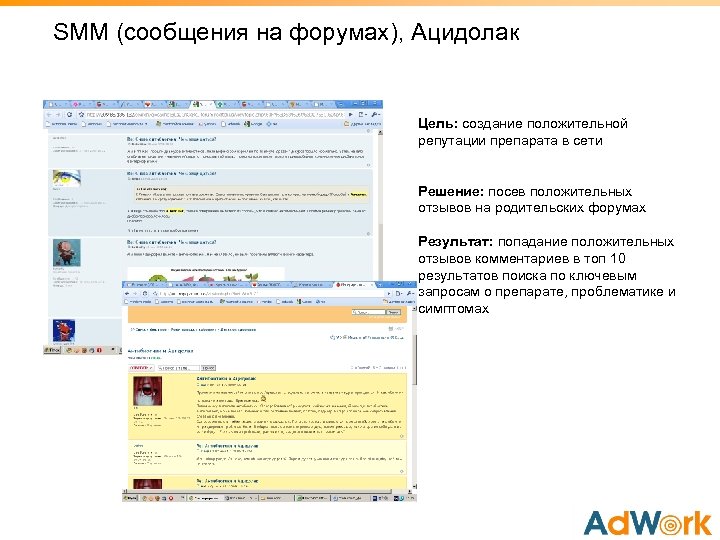Click horizontal scrollbar of lower browser window
The height and width of the screenshot is (540, 720).
[x=268, y=491]
